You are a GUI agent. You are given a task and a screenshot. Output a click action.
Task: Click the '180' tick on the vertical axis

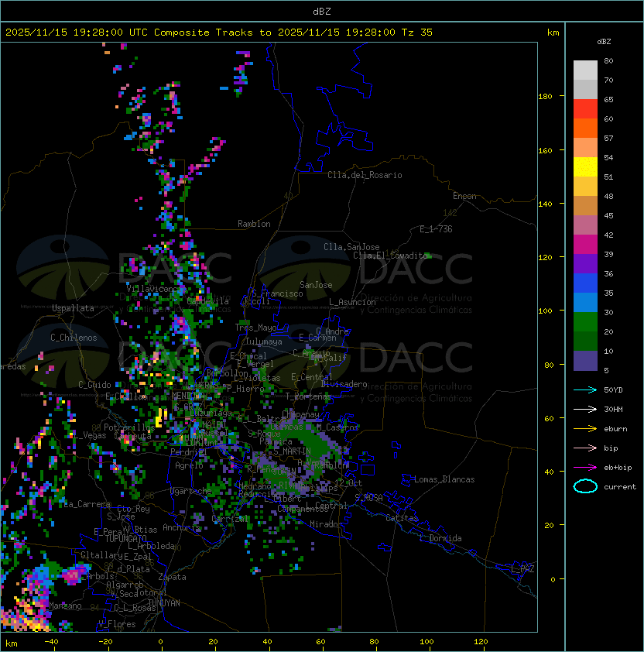(x=545, y=97)
